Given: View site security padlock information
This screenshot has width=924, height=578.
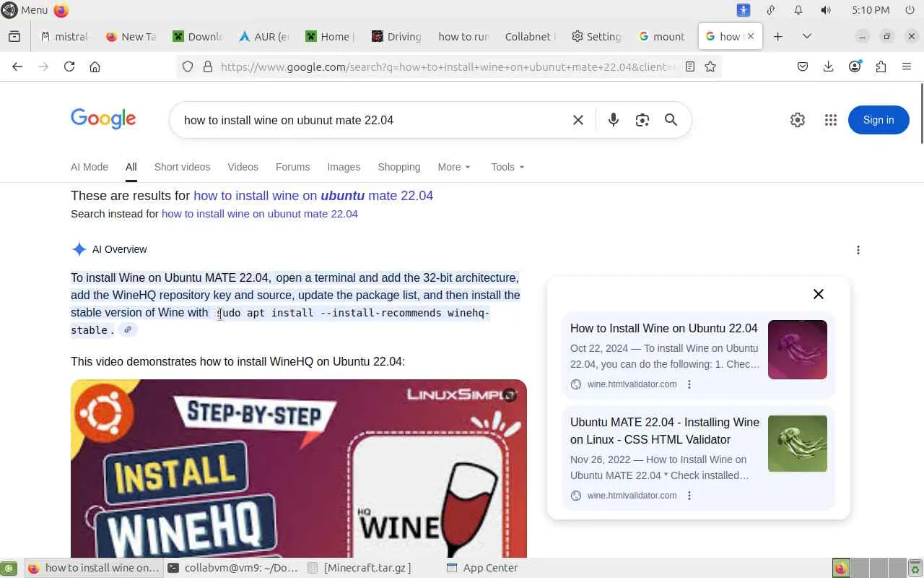Looking at the screenshot, I should tap(208, 66).
